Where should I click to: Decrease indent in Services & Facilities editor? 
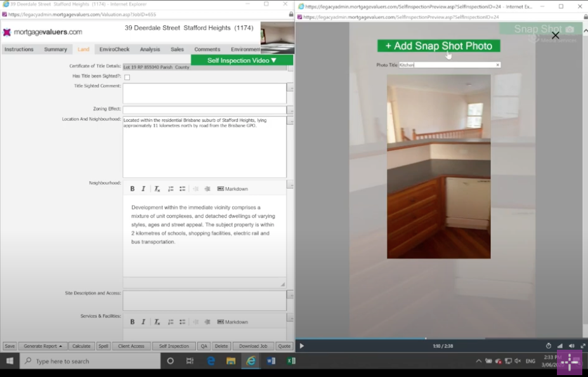click(x=196, y=322)
